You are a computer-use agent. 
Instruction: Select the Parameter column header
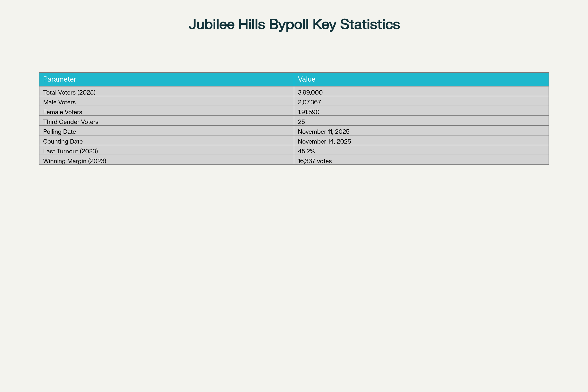click(60, 79)
